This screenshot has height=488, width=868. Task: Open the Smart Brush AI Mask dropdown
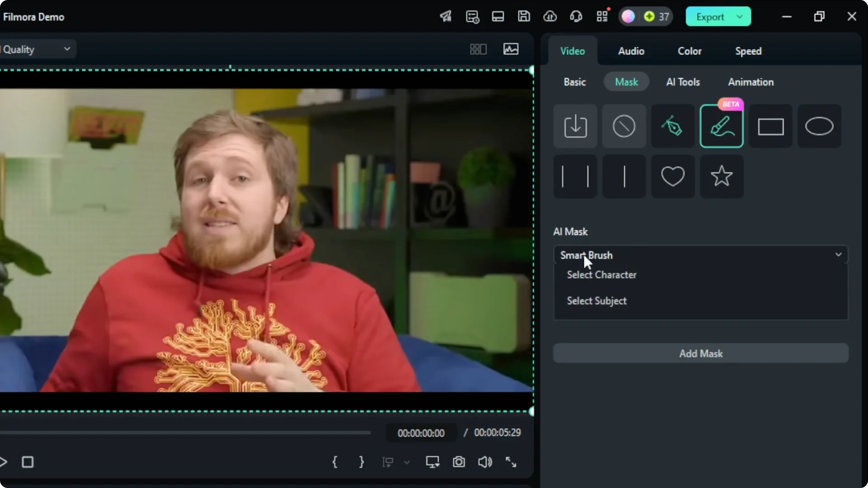tap(701, 255)
